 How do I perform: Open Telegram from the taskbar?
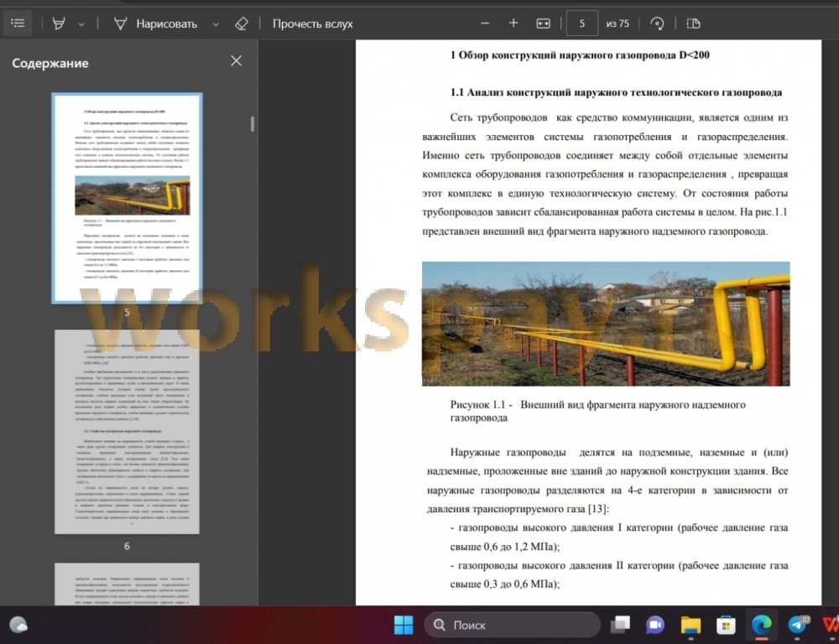pos(798,625)
